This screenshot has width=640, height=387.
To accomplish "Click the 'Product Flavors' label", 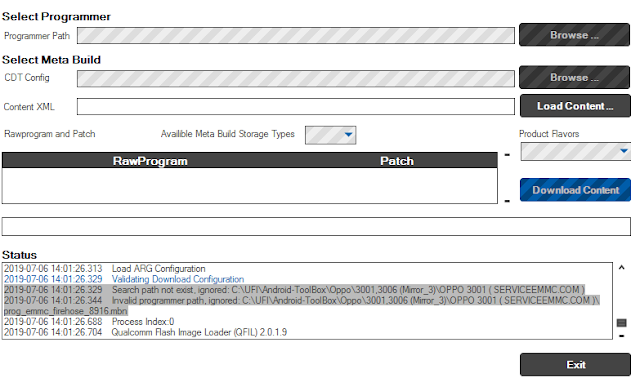I will click(549, 134).
